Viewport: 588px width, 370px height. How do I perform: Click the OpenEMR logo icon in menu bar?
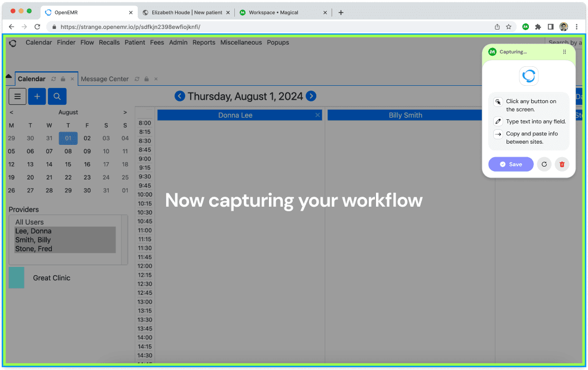[13, 43]
